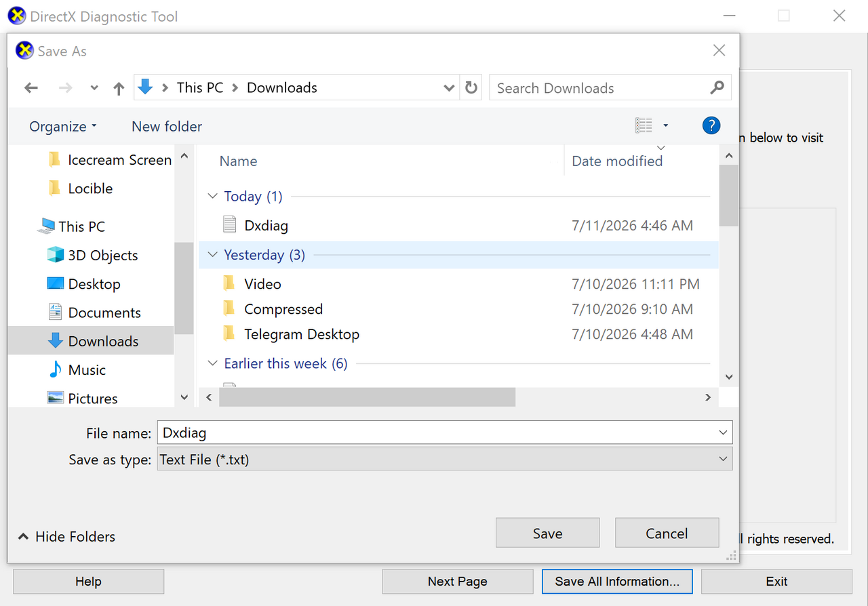Image resolution: width=868 pixels, height=606 pixels.
Task: Click This PC in the address path
Action: [x=199, y=87]
